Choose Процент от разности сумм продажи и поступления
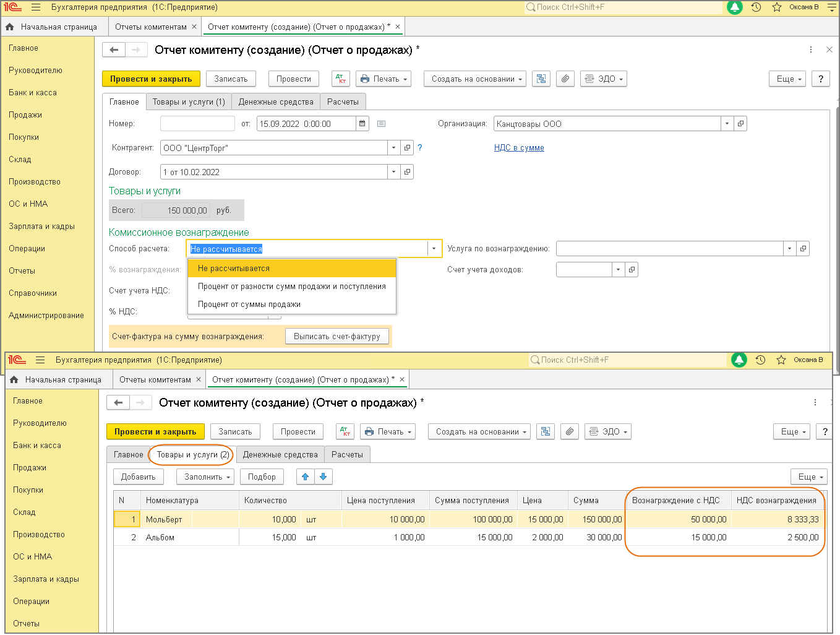Screen dimensions: 840x635 [x=292, y=287]
